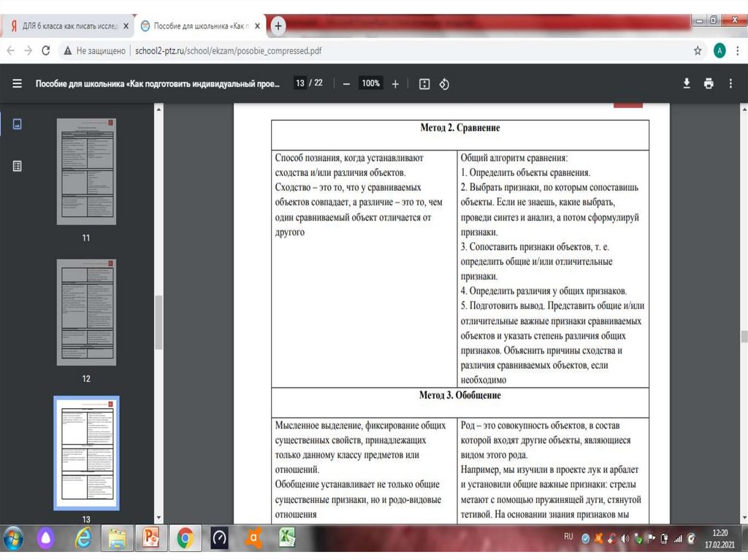Show page thumbnails view in sidebar

point(17,124)
